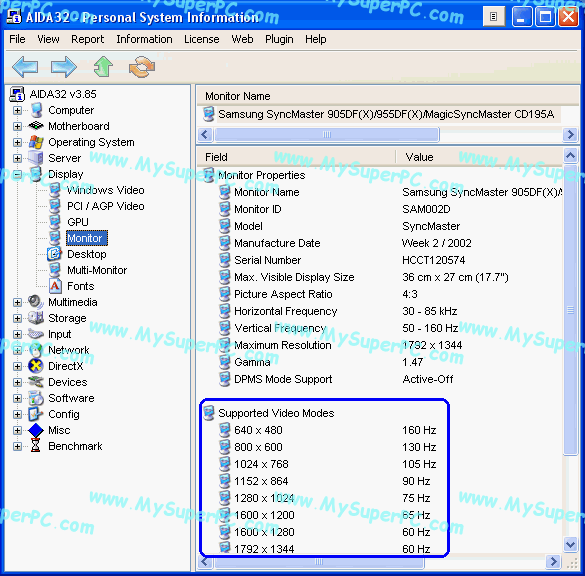Expand the Motherboard tree node
Screen dimensions: 585x576
point(17,126)
